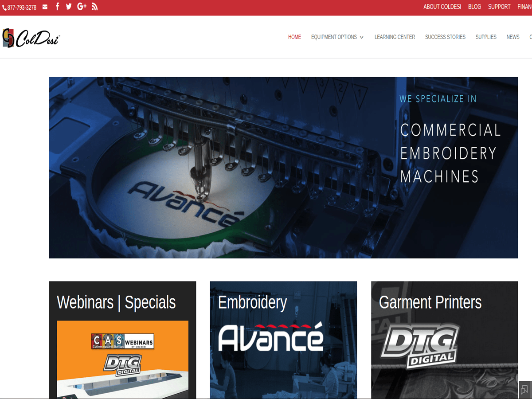Screen dimensions: 532x399
Task: Open About ColDesi link
Action: pyautogui.click(x=442, y=7)
